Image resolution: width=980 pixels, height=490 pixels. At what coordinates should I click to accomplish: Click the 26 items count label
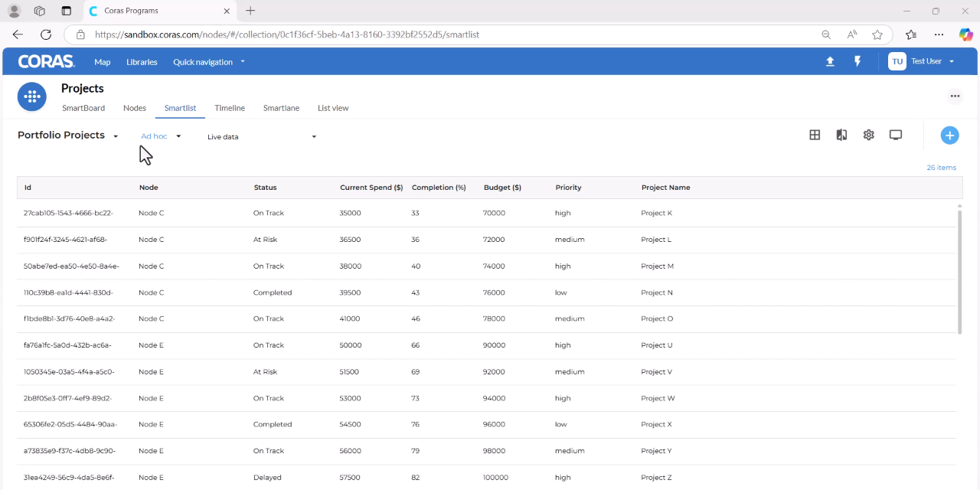pos(941,168)
